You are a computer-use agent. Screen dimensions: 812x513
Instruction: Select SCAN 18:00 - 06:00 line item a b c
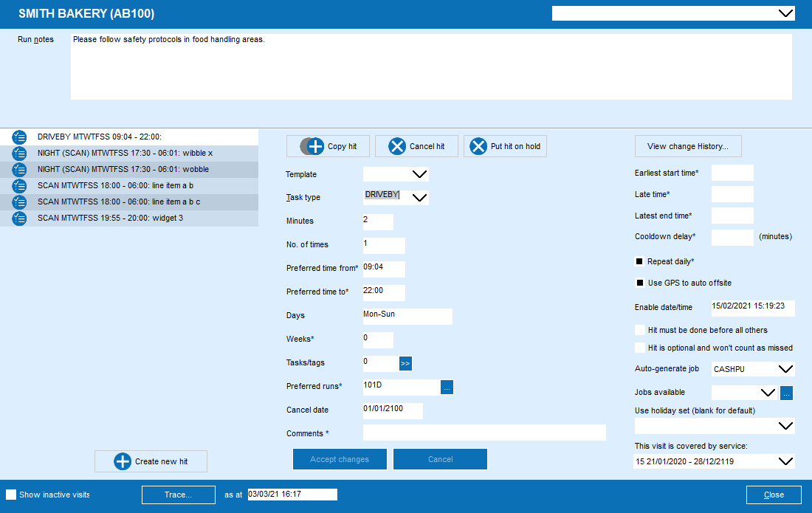(x=129, y=202)
